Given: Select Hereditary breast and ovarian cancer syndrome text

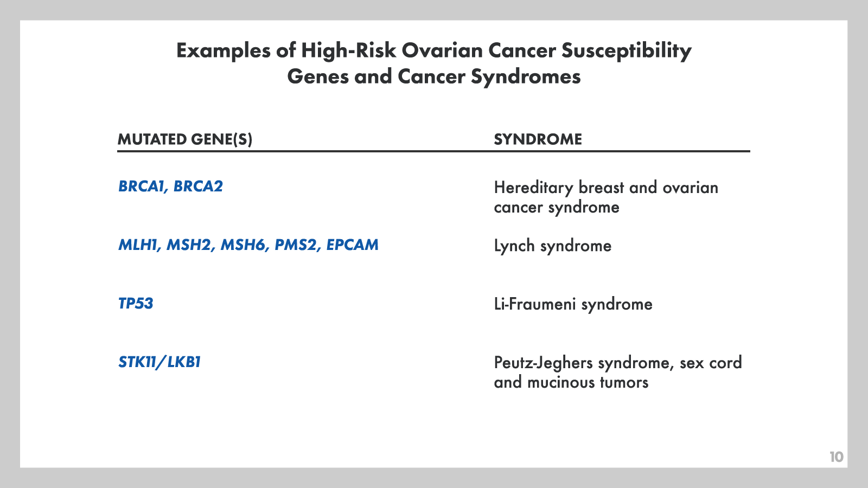Looking at the screenshot, I should tap(605, 197).
